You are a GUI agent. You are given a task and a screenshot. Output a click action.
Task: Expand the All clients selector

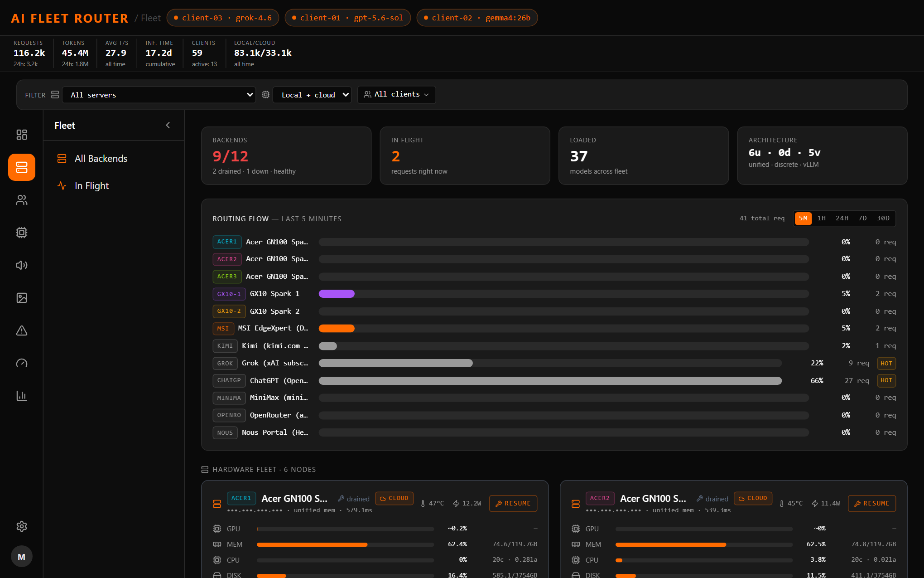396,95
